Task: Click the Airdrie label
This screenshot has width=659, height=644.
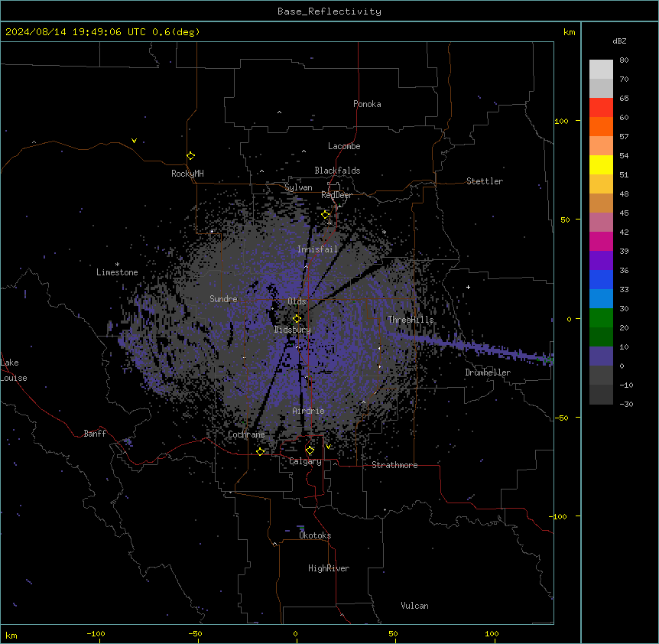Action: click(309, 411)
